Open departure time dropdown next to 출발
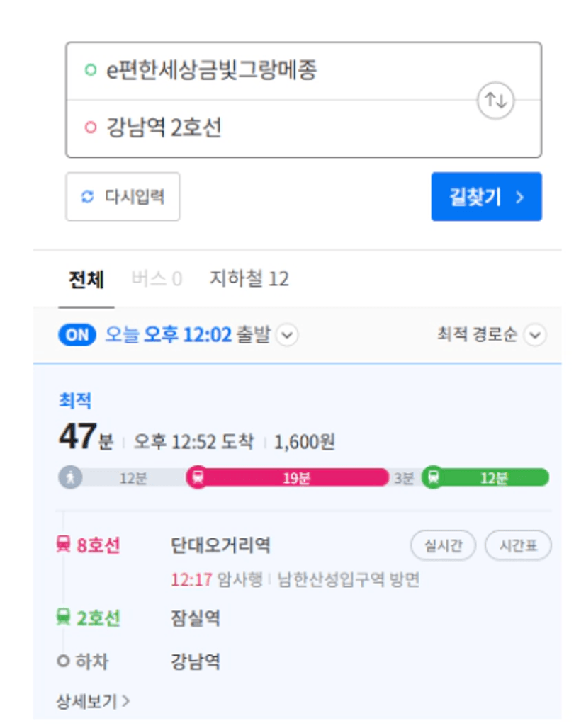This screenshot has height=728, width=586. [x=286, y=335]
